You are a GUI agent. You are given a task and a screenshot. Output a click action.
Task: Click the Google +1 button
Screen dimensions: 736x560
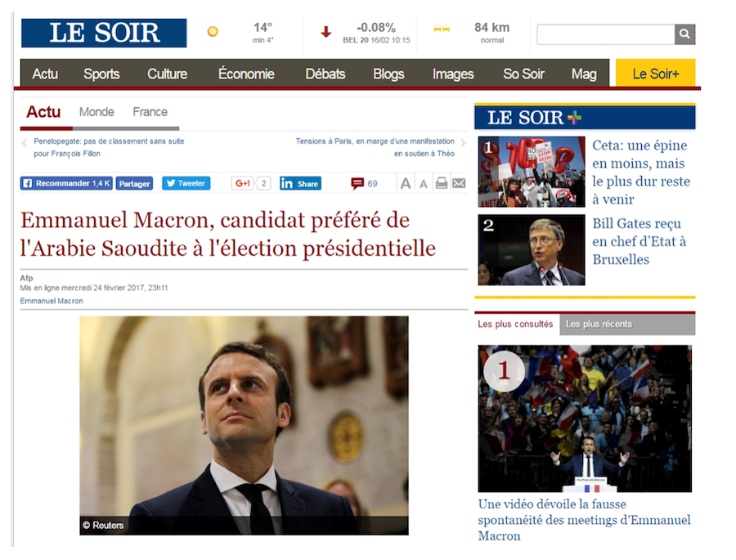[x=243, y=183]
